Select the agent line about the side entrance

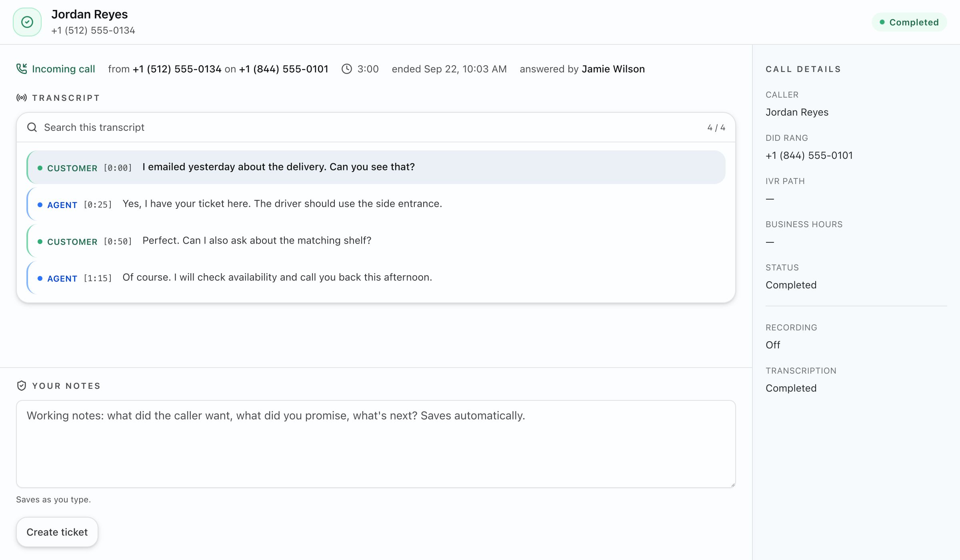(376, 204)
